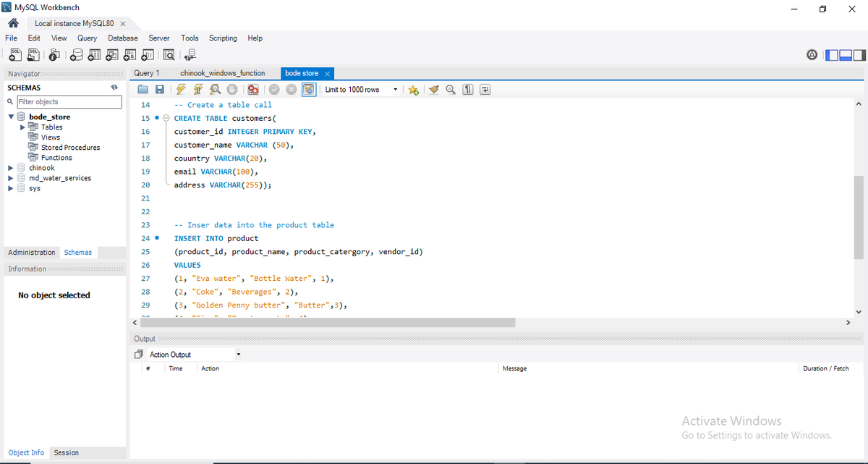Open the Query menu

point(87,38)
